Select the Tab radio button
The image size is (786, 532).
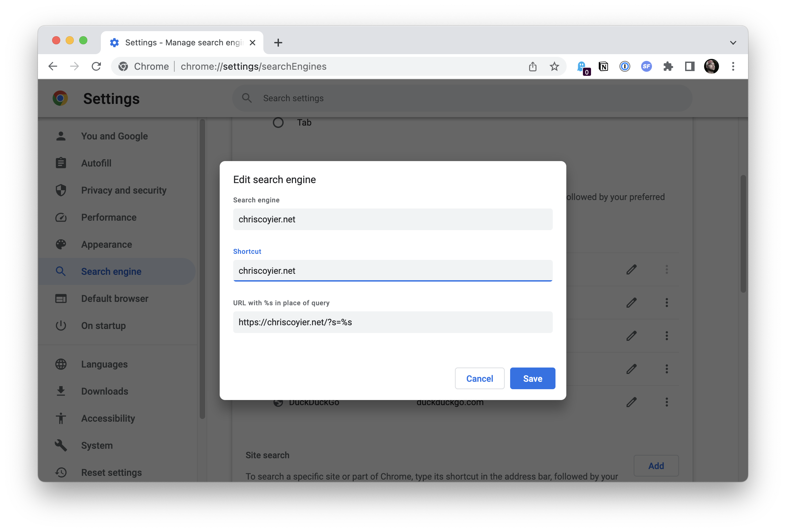tap(278, 123)
